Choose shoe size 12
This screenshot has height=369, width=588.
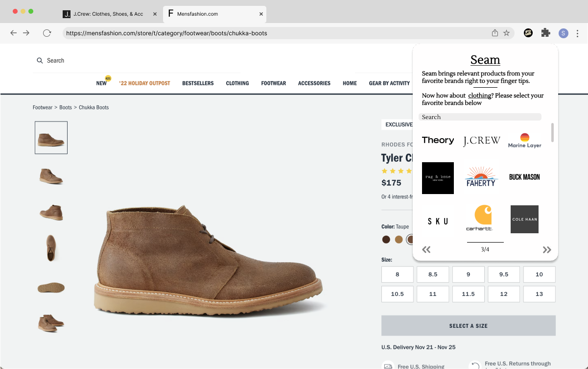pos(504,294)
